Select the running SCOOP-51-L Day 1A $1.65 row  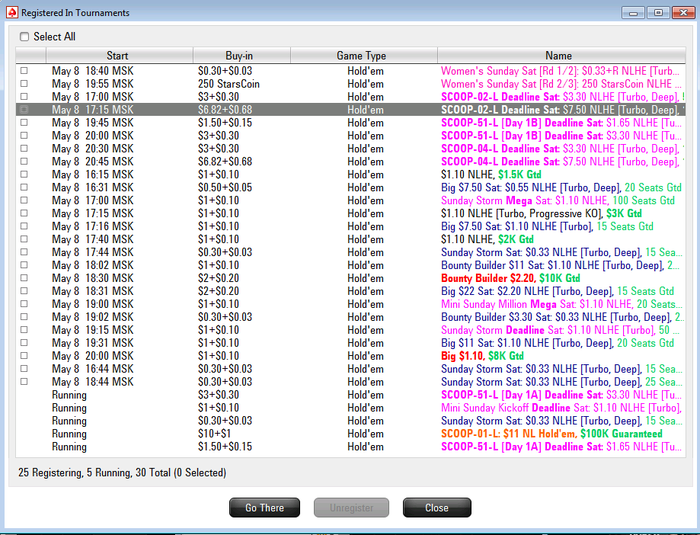coord(350,447)
